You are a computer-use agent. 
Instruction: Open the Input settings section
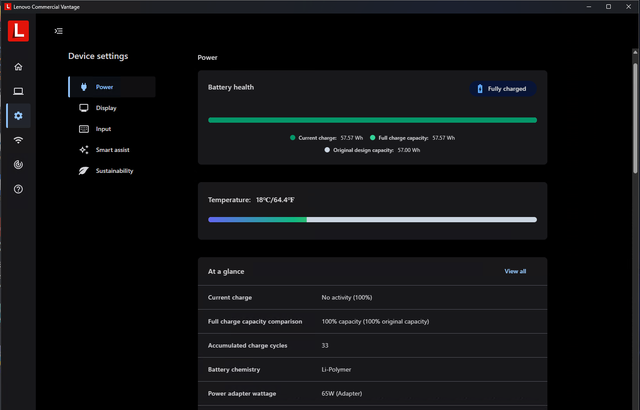coord(103,129)
